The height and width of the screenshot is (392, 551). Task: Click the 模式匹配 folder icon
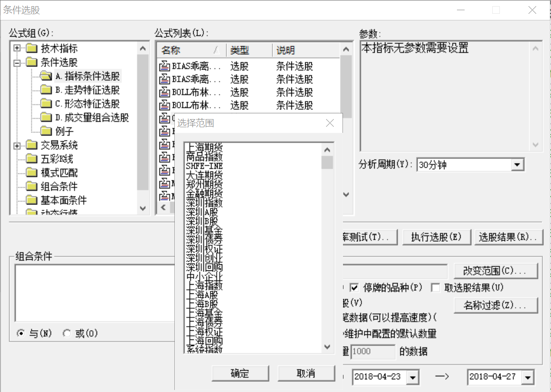click(32, 172)
